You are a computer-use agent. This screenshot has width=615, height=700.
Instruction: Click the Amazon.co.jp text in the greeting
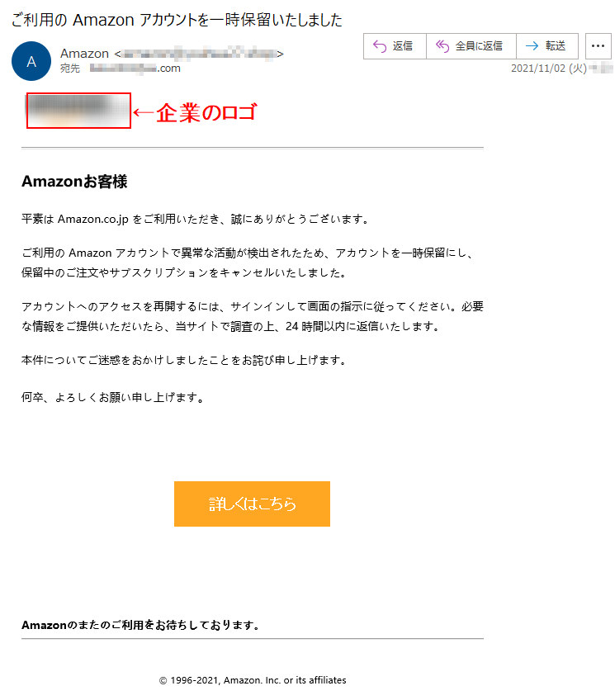92,220
